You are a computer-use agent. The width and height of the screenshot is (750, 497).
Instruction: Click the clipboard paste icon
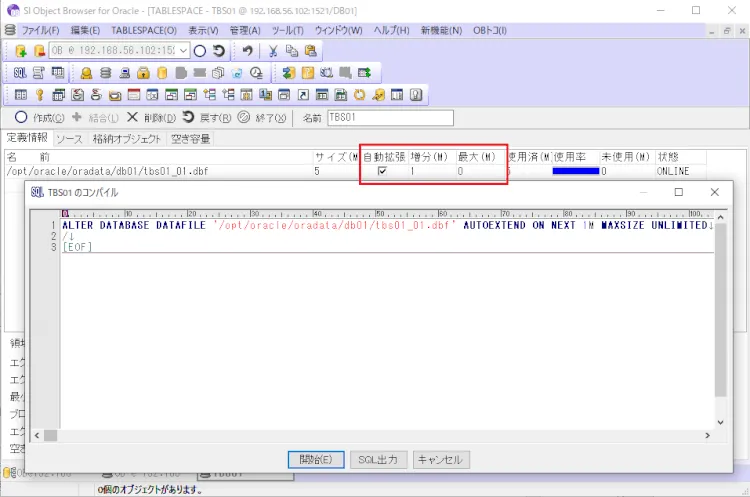coord(310,51)
